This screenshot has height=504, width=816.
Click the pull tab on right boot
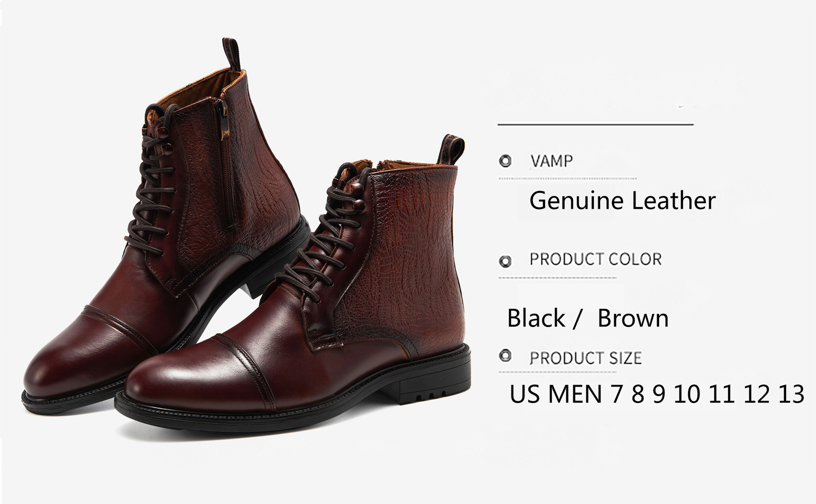point(451,149)
